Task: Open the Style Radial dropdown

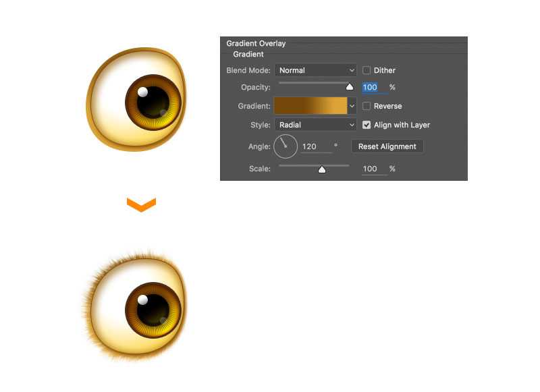Action: coord(315,125)
